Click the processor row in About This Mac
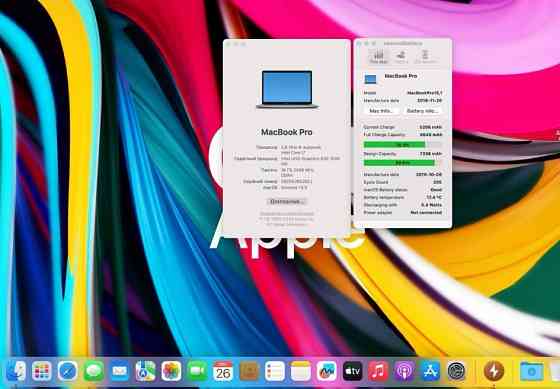This screenshot has height=389, width=560. click(288, 150)
